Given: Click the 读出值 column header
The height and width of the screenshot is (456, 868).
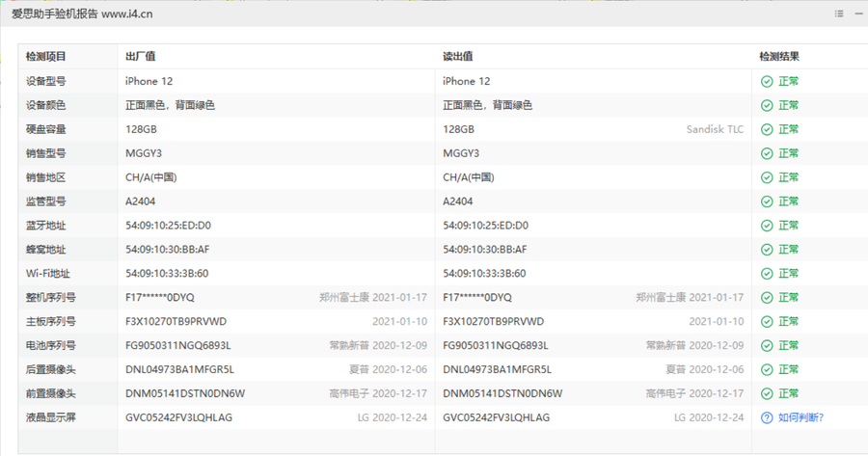Looking at the screenshot, I should (x=458, y=57).
